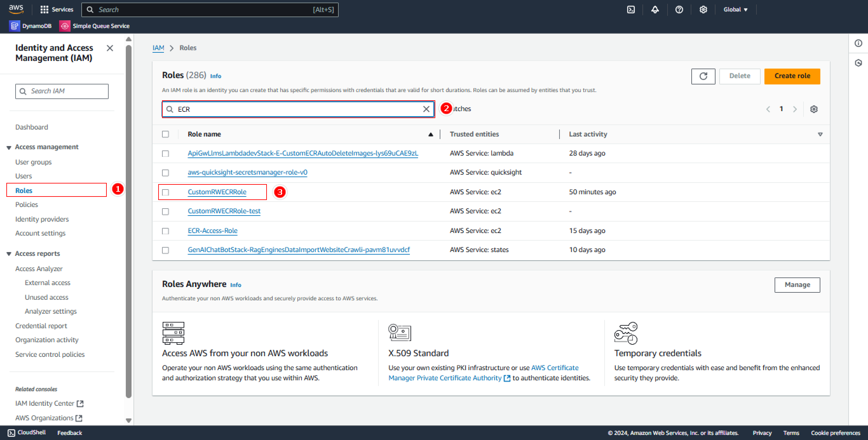Select Roles in the sidebar

24,190
